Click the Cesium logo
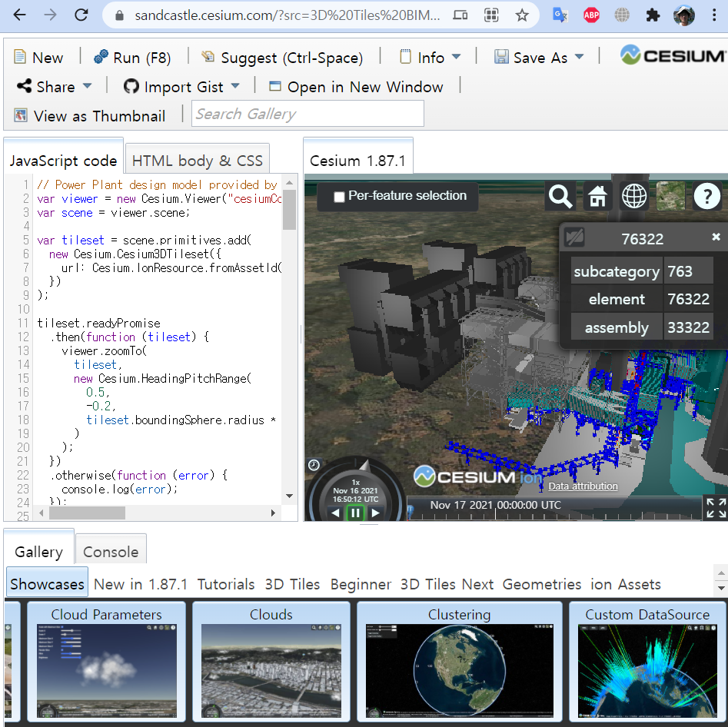Screen dimensions: 728x727 click(673, 55)
